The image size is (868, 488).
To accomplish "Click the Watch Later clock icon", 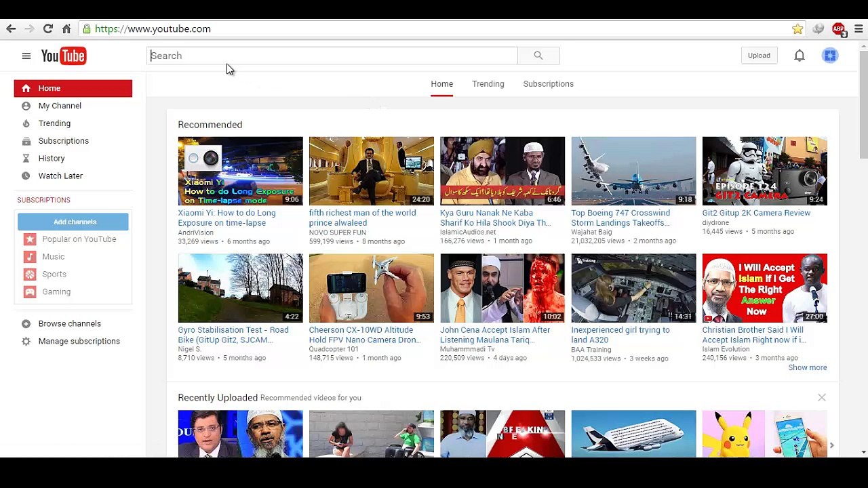I will click(26, 176).
